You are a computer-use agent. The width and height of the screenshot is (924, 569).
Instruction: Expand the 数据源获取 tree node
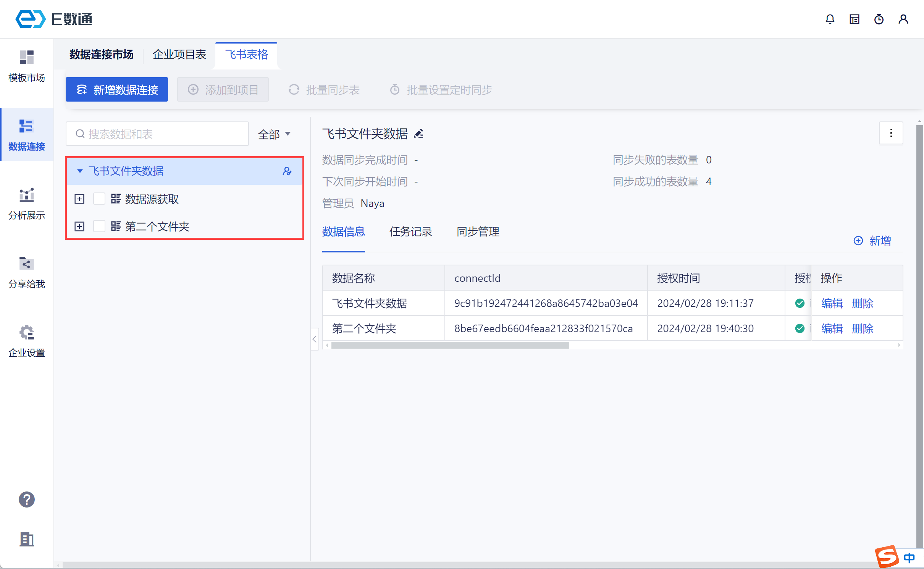79,199
